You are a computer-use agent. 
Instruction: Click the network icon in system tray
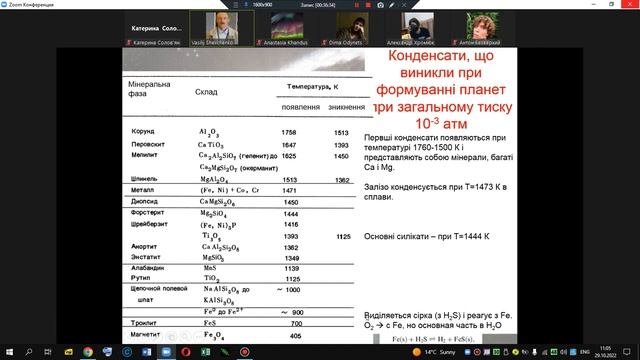[x=544, y=352]
